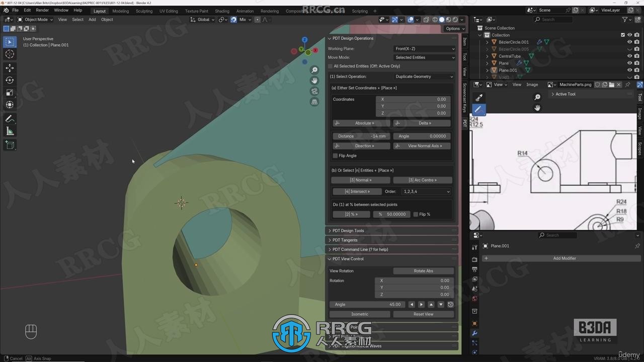
Task: Open the Item sidebar tab
Action: 464,42
